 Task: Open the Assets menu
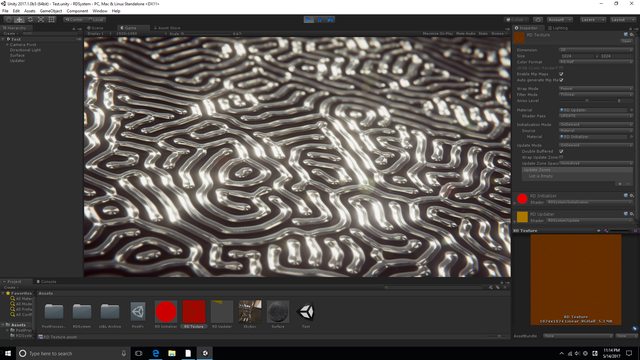pos(30,11)
